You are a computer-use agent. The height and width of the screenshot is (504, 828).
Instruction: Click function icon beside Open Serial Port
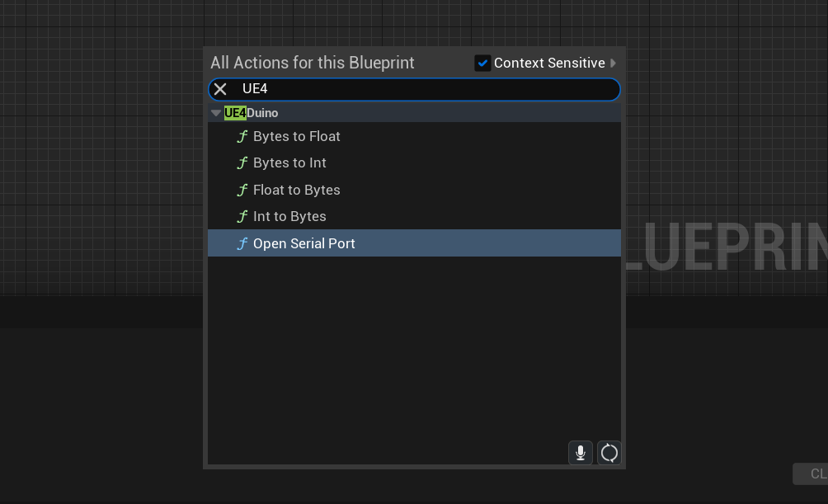pos(242,243)
